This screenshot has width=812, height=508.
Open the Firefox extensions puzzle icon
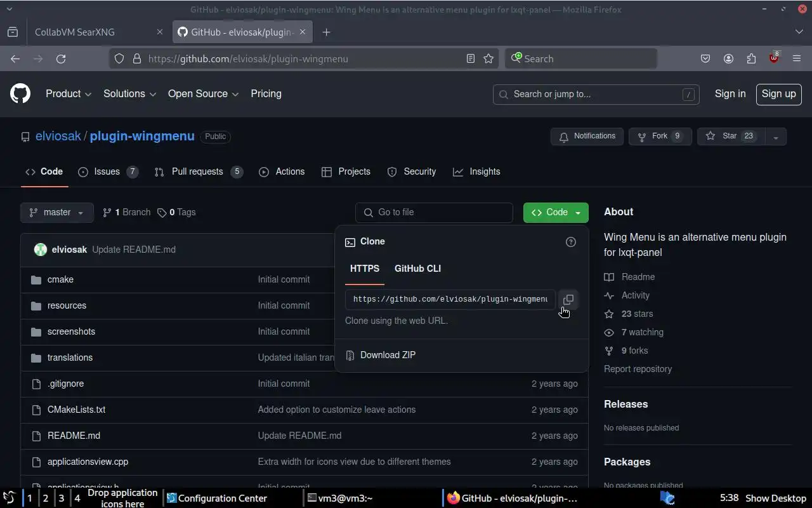coord(751,58)
